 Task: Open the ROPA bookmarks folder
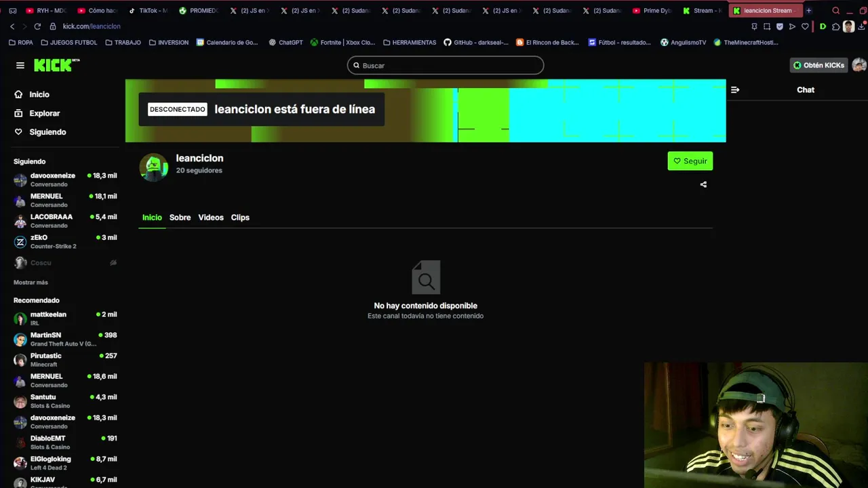tap(20, 42)
